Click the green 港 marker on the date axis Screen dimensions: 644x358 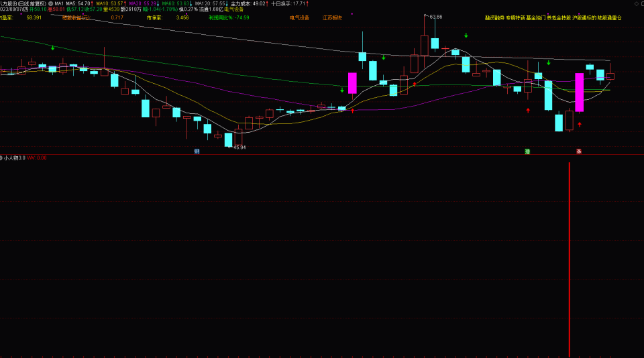pyautogui.click(x=527, y=152)
